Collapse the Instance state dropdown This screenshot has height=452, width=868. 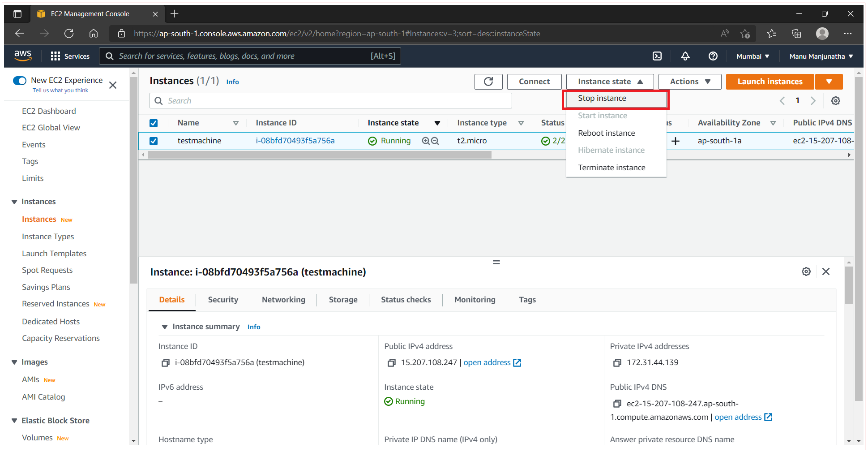tap(610, 82)
